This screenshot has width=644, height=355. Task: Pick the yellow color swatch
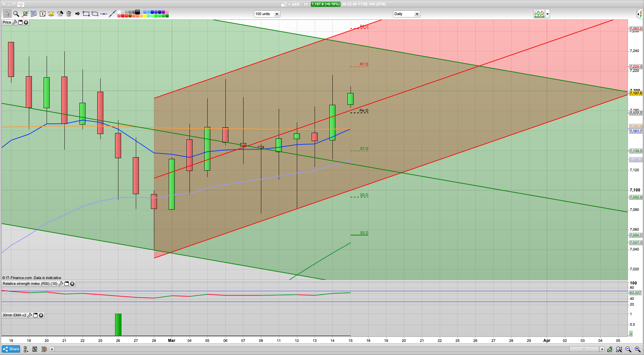click(145, 16)
